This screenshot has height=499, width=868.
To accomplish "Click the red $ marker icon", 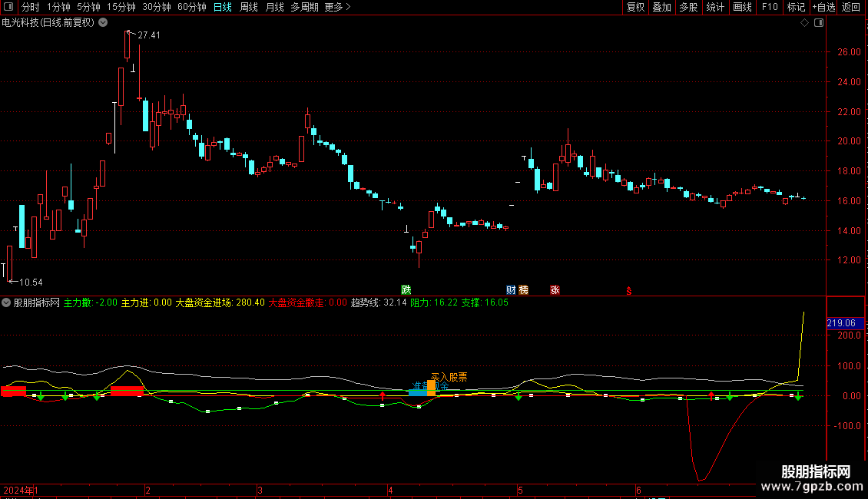I will pyautogui.click(x=629, y=291).
